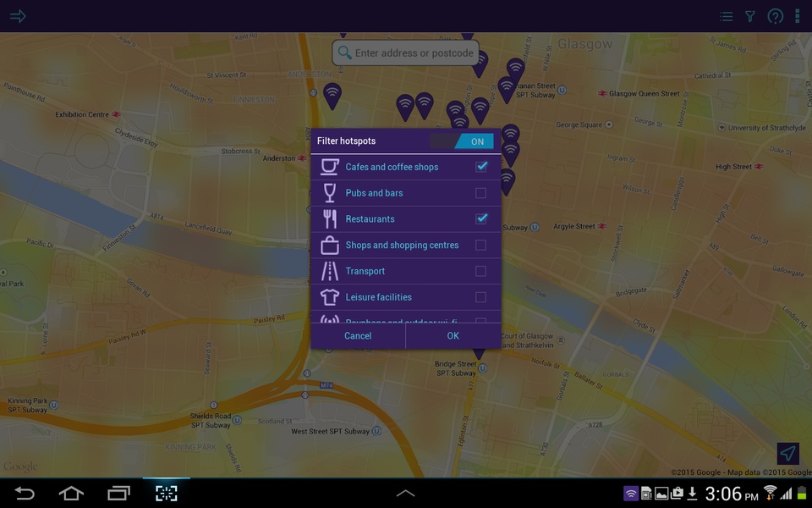Check the Pubs and bars checkbox

[x=480, y=193]
